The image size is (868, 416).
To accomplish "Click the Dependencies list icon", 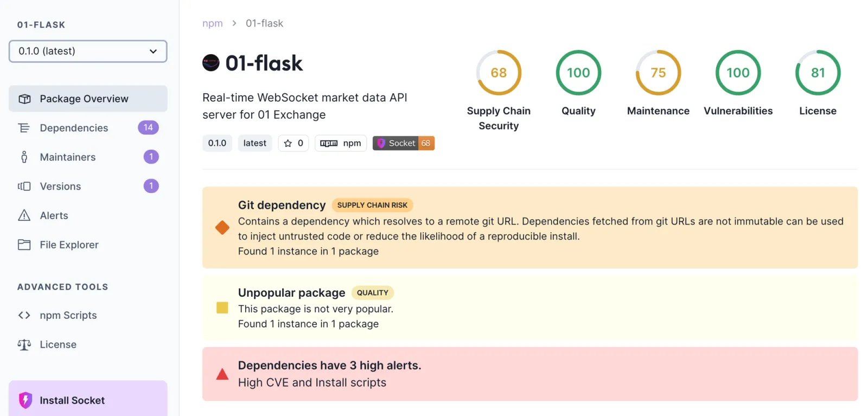I will click(24, 128).
